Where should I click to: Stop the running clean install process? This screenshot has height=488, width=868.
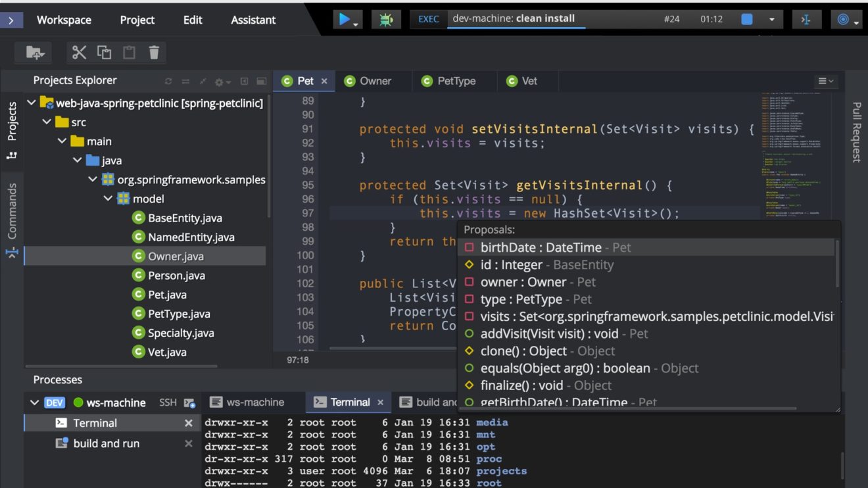click(747, 20)
